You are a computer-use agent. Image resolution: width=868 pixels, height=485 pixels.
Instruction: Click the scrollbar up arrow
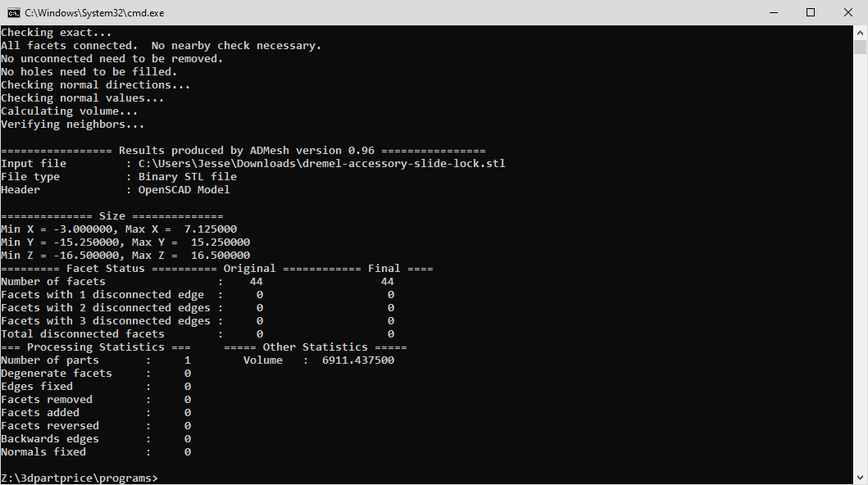point(860,33)
